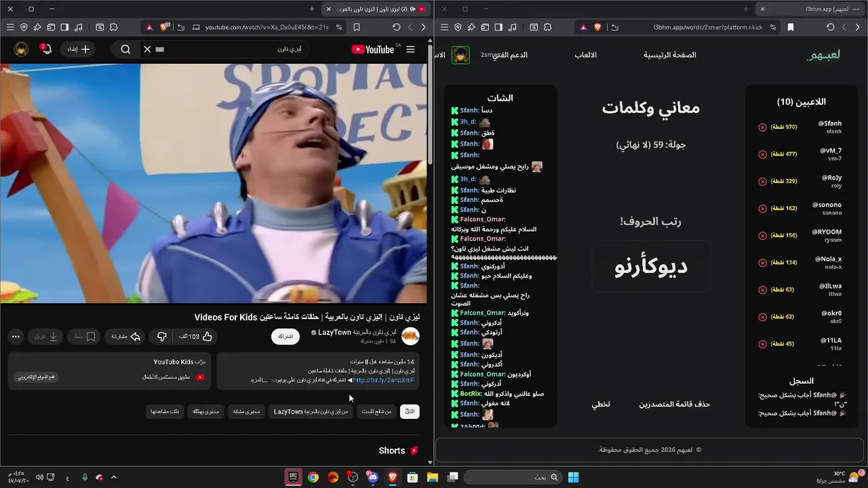Click the LazyTown video player
Image resolution: width=868 pixels, height=488 pixels.
coord(214,184)
